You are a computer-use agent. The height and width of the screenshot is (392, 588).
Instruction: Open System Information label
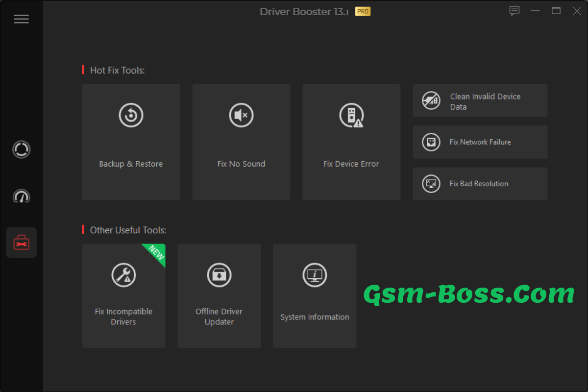click(315, 317)
